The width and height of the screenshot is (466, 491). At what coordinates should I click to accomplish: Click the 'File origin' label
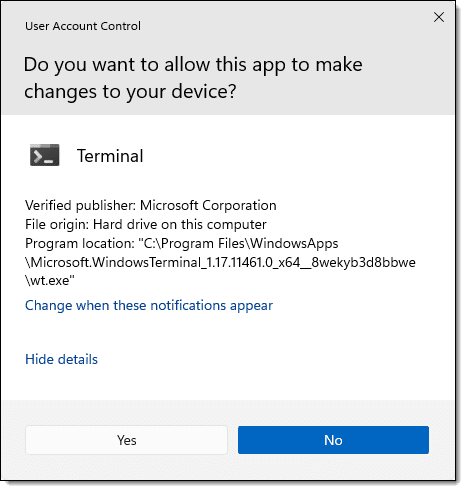(x=57, y=225)
